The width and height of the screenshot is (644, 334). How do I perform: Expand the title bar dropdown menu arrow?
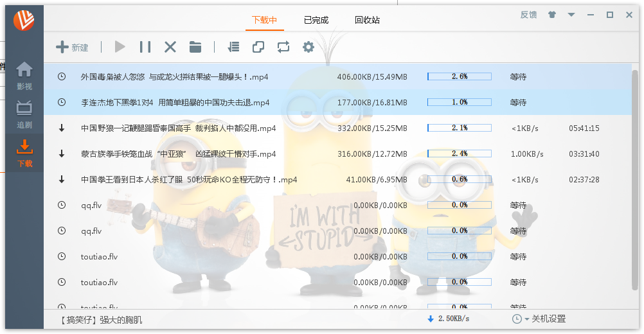(571, 15)
